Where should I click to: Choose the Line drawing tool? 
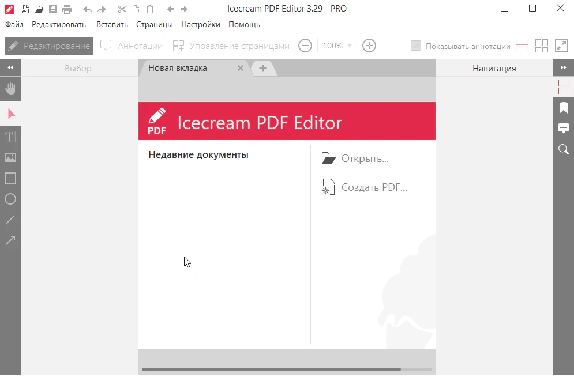click(x=10, y=220)
